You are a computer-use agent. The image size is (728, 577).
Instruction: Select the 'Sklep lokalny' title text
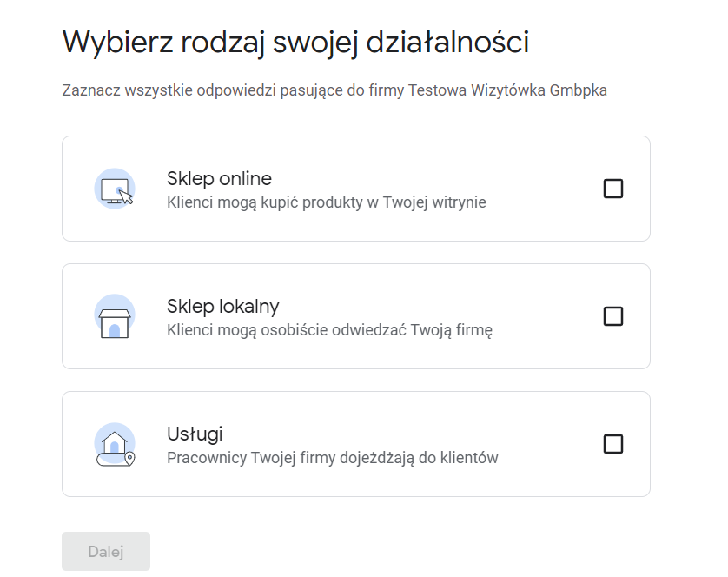[223, 307]
